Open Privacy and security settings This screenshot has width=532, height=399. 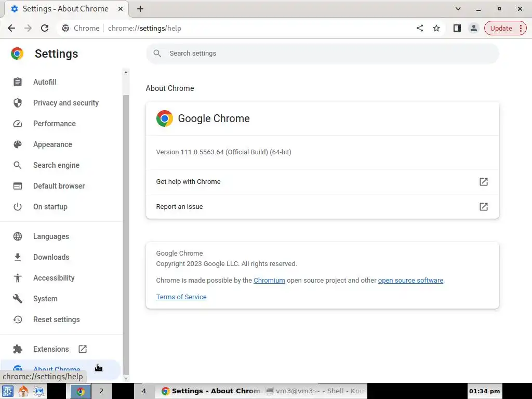[x=66, y=103]
